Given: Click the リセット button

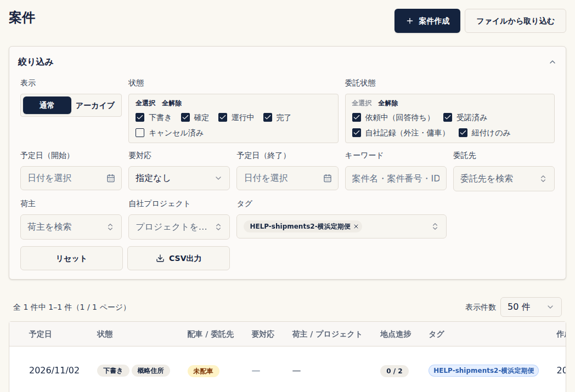Looking at the screenshot, I should click(71, 258).
